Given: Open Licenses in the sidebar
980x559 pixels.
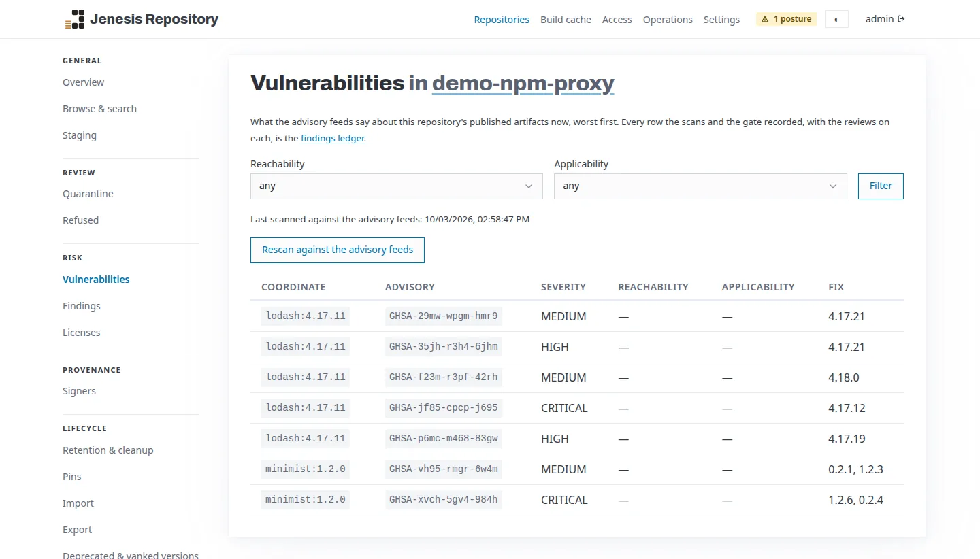Looking at the screenshot, I should coord(82,333).
